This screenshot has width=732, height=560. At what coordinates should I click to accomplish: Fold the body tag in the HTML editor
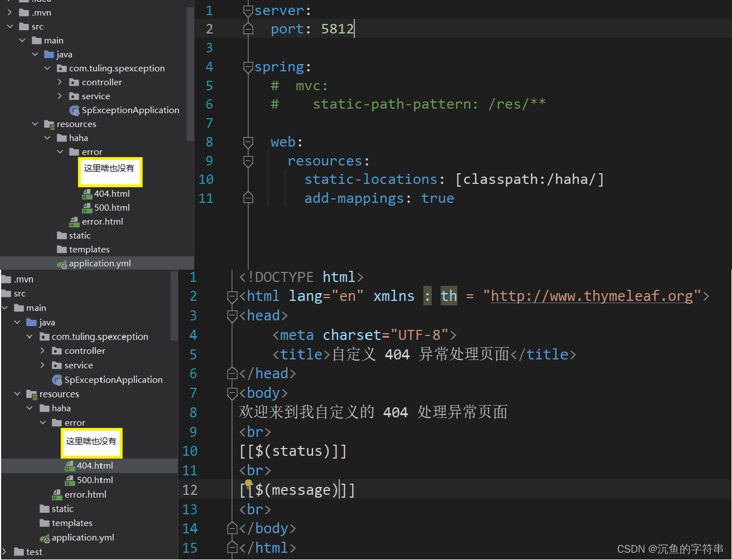(232, 393)
